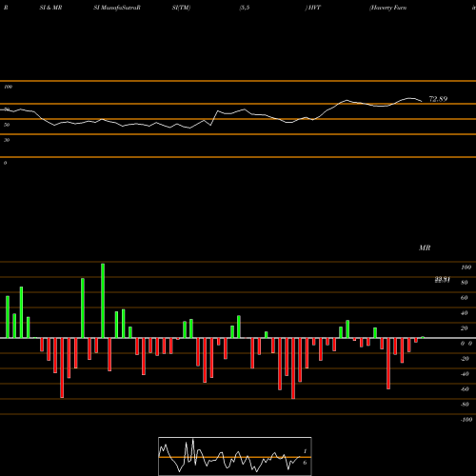
Task: Click the Haverty Furn header text
Action: click(x=388, y=8)
